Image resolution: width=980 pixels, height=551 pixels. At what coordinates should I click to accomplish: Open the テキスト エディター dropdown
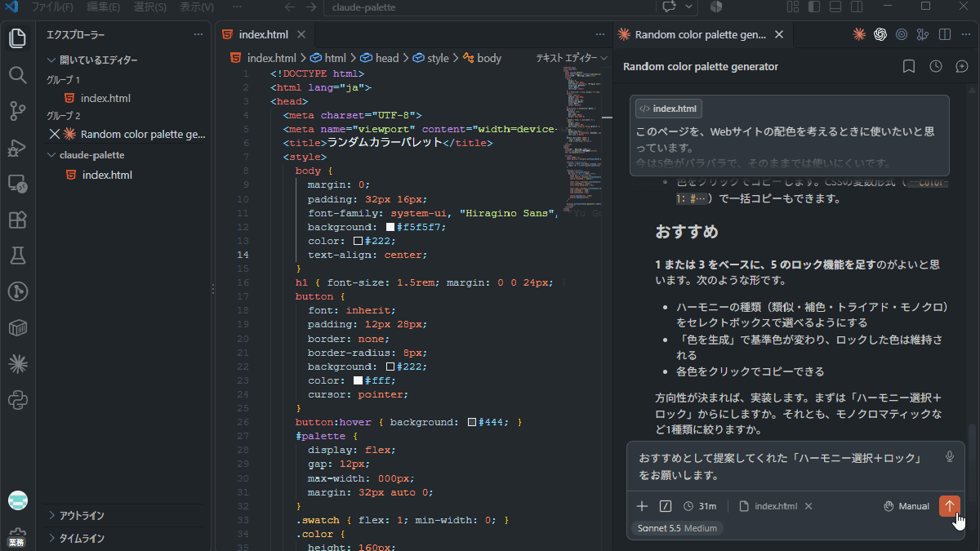click(572, 58)
